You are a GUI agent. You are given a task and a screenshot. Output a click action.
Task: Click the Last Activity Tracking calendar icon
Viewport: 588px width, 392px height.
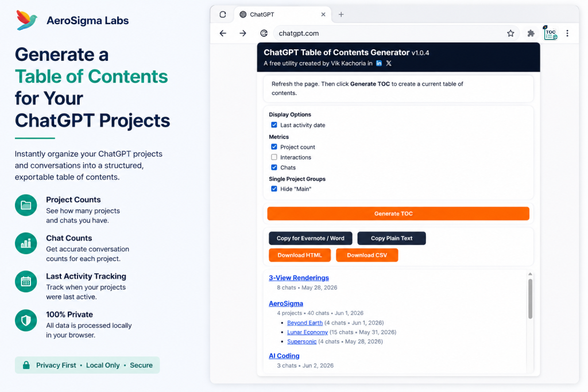click(26, 281)
